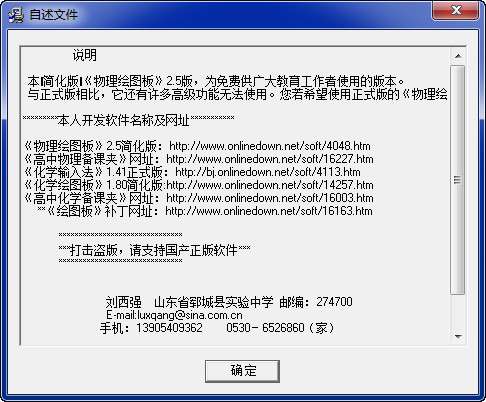Click the 化学绘图板 URL ending 14257.htm
The height and width of the screenshot is (402, 486).
[270, 185]
